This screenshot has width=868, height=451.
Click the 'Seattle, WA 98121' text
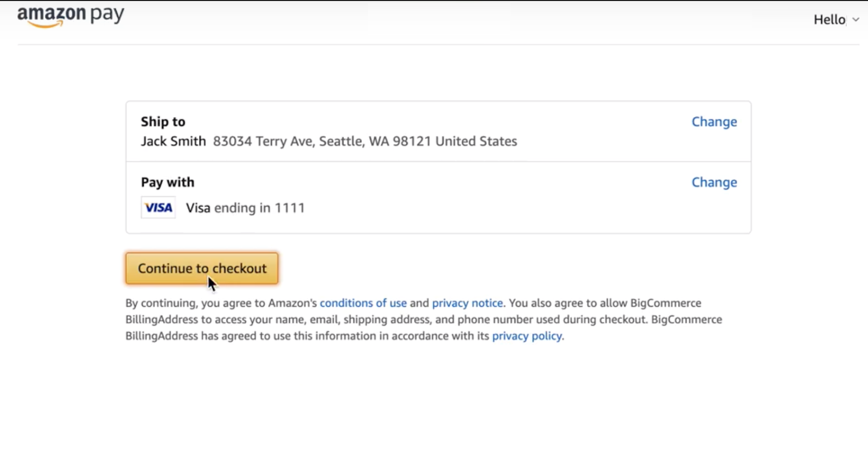click(374, 141)
